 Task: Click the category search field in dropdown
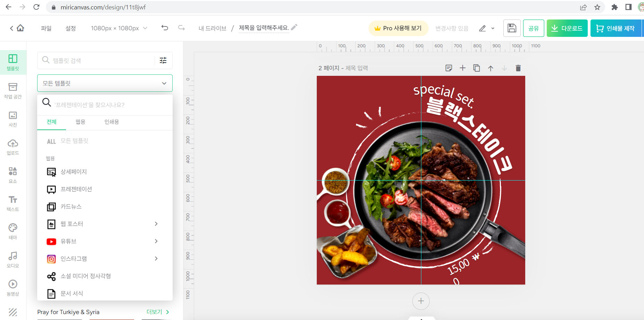tap(105, 105)
